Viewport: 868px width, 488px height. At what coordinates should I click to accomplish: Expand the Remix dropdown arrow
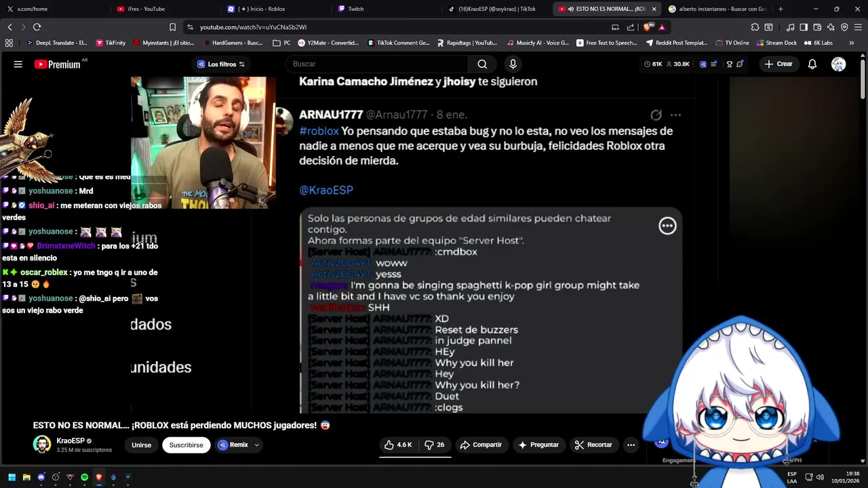[x=256, y=445]
